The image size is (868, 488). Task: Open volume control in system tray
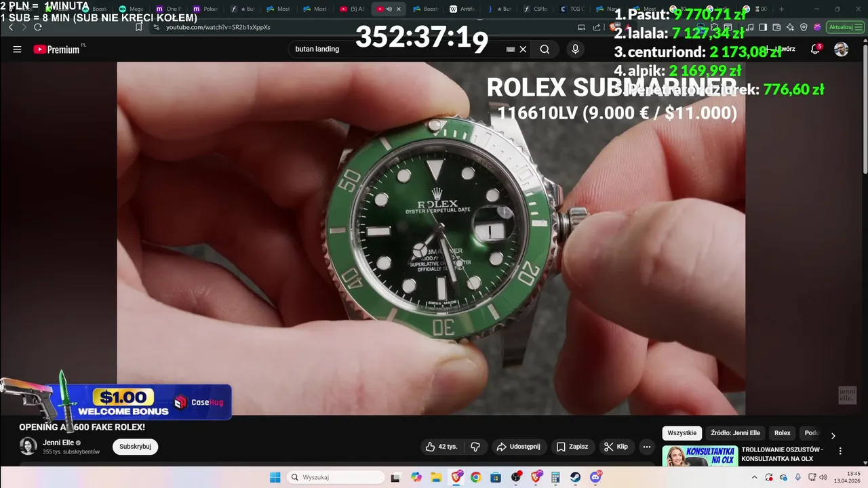(x=824, y=477)
